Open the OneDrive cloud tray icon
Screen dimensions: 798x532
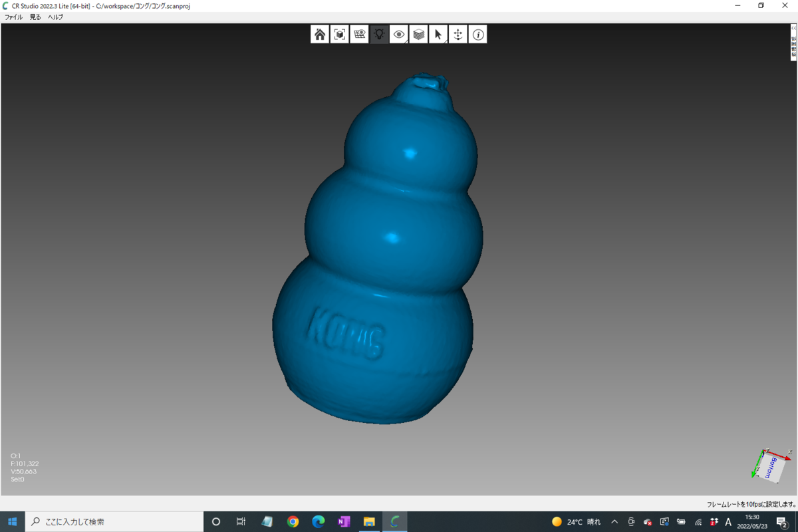648,522
